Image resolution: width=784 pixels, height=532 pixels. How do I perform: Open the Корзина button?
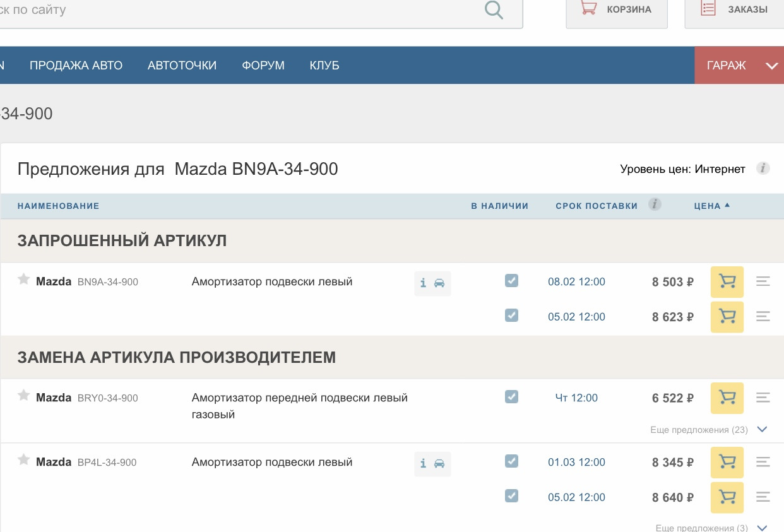(616, 10)
